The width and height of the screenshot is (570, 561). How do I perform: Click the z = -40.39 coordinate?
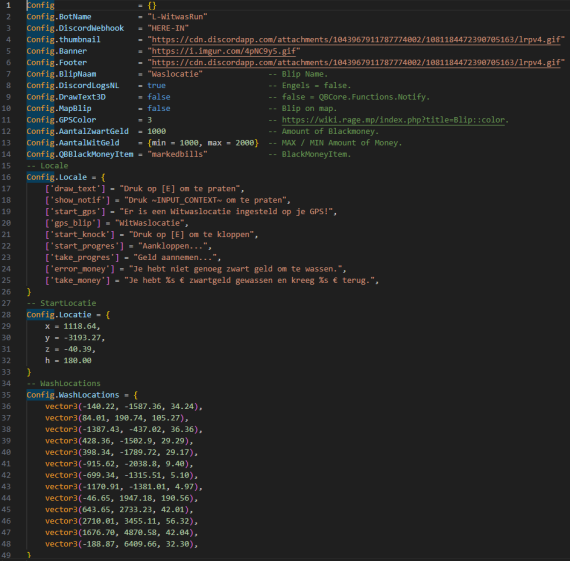pos(71,349)
